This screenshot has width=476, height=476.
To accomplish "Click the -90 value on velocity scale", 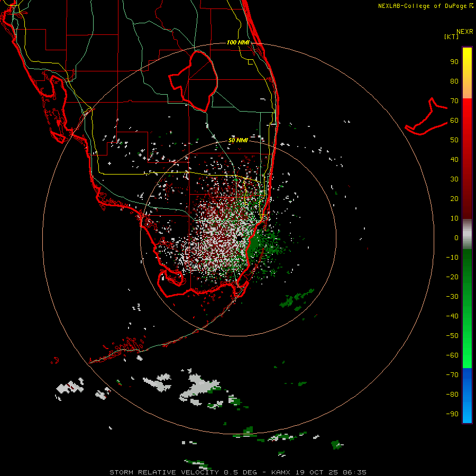I will coord(452,414).
